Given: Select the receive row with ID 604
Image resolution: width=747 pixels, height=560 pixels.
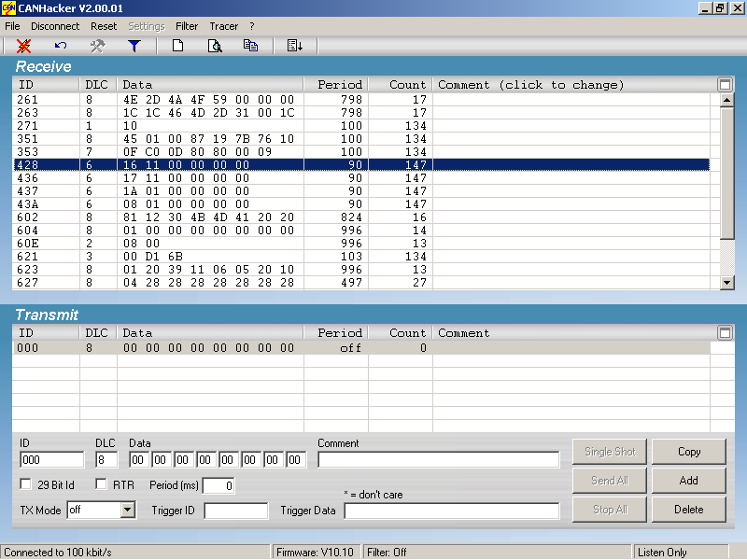Looking at the screenshot, I should (x=361, y=231).
